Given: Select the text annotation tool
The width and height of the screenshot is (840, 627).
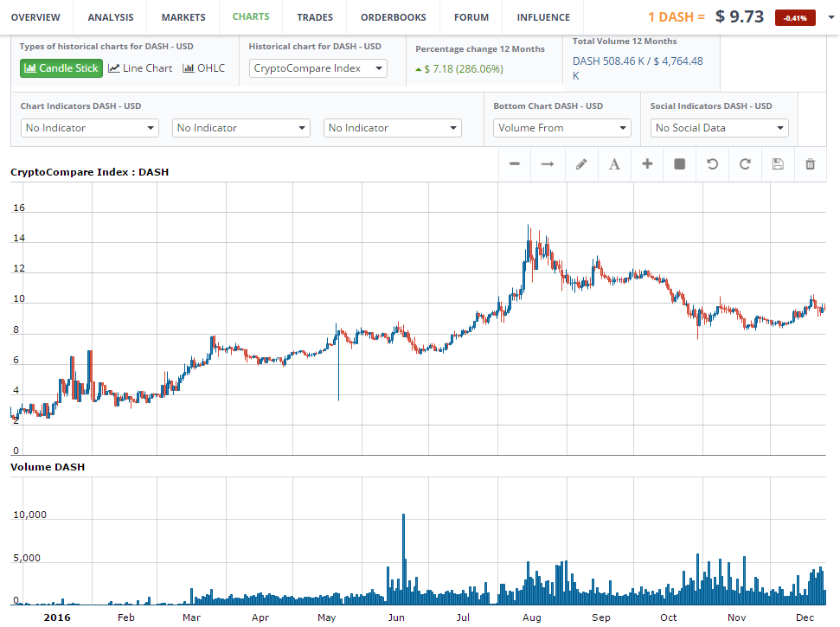Looking at the screenshot, I should [614, 164].
